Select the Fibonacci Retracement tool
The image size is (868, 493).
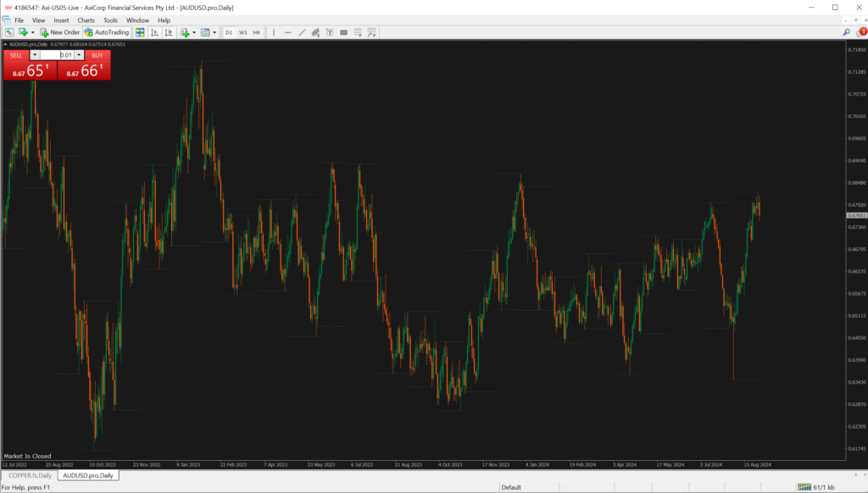tap(358, 33)
